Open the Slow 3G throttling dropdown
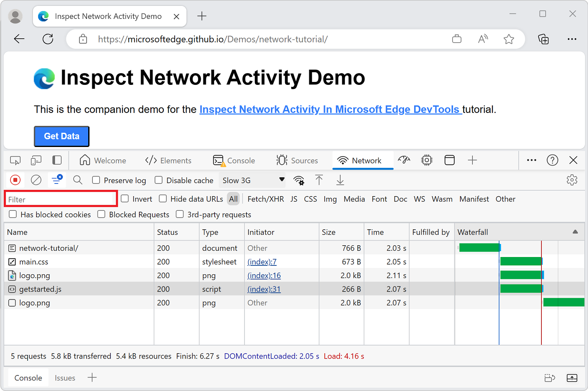The height and width of the screenshot is (391, 588). click(252, 180)
